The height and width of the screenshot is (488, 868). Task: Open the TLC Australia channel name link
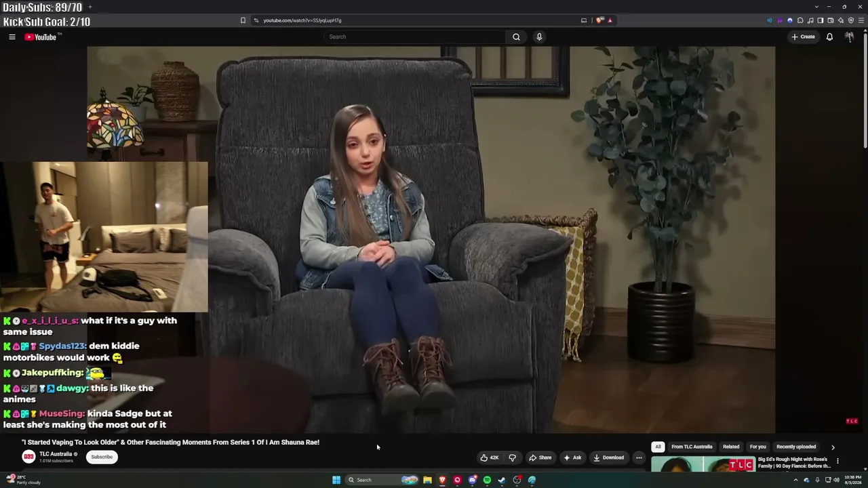(56, 454)
